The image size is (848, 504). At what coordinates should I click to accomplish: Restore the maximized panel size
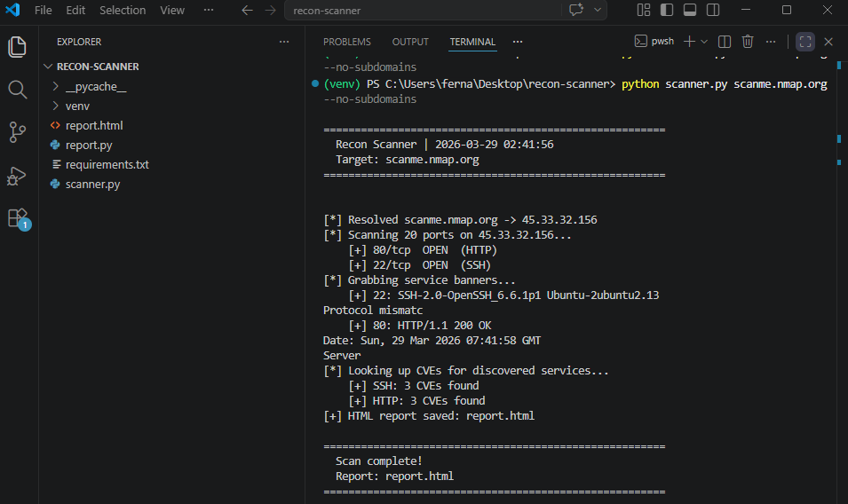click(804, 42)
